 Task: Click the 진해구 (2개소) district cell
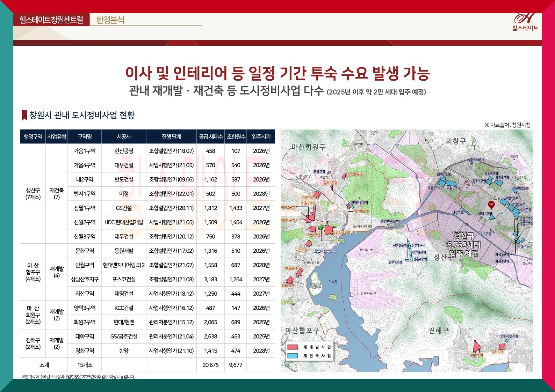(33, 344)
